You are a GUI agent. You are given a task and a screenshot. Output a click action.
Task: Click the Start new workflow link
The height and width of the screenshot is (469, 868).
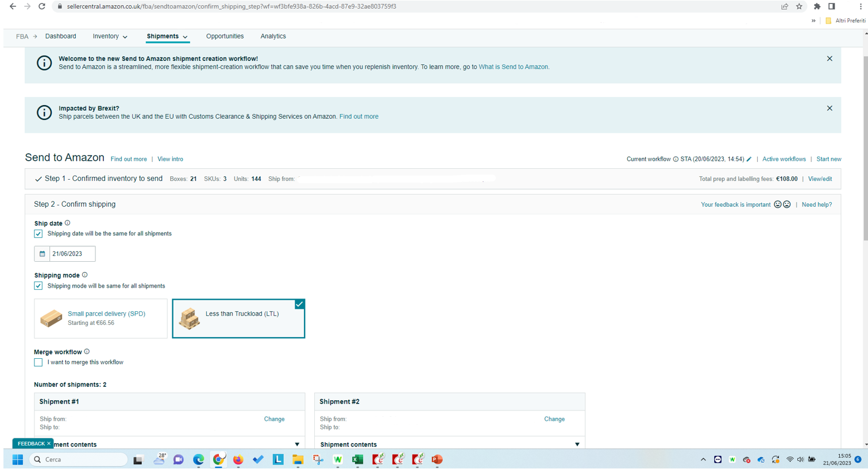pyautogui.click(x=829, y=159)
